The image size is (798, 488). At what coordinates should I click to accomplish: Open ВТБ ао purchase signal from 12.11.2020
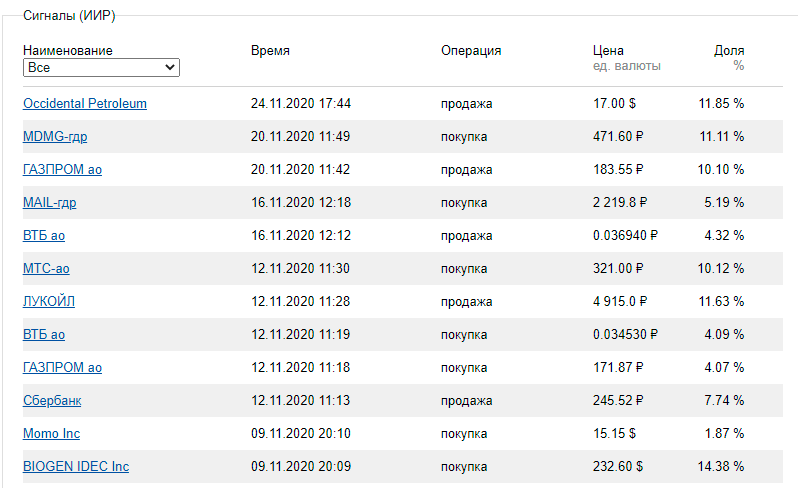click(x=44, y=335)
